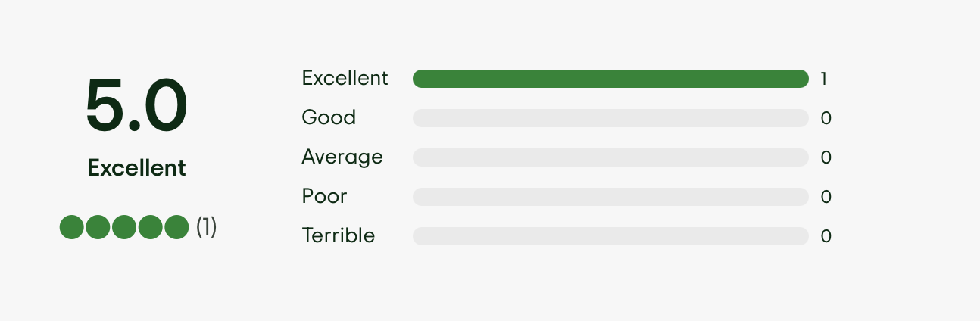This screenshot has width=980, height=321.
Task: Select the middle green rating bubble
Action: coord(124,227)
